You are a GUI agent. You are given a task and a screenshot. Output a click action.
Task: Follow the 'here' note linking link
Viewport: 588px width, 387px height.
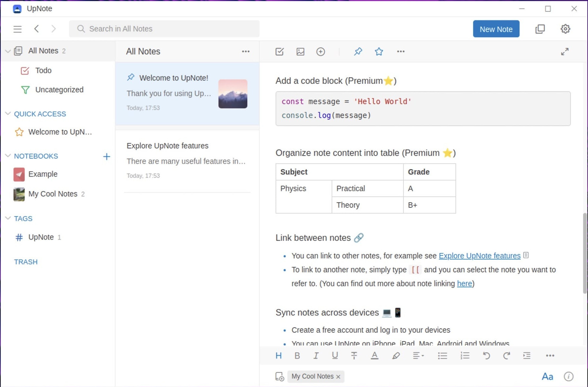click(x=464, y=284)
